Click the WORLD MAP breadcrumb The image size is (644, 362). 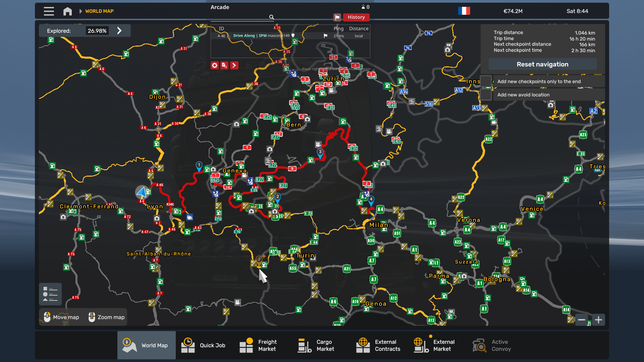coord(99,11)
